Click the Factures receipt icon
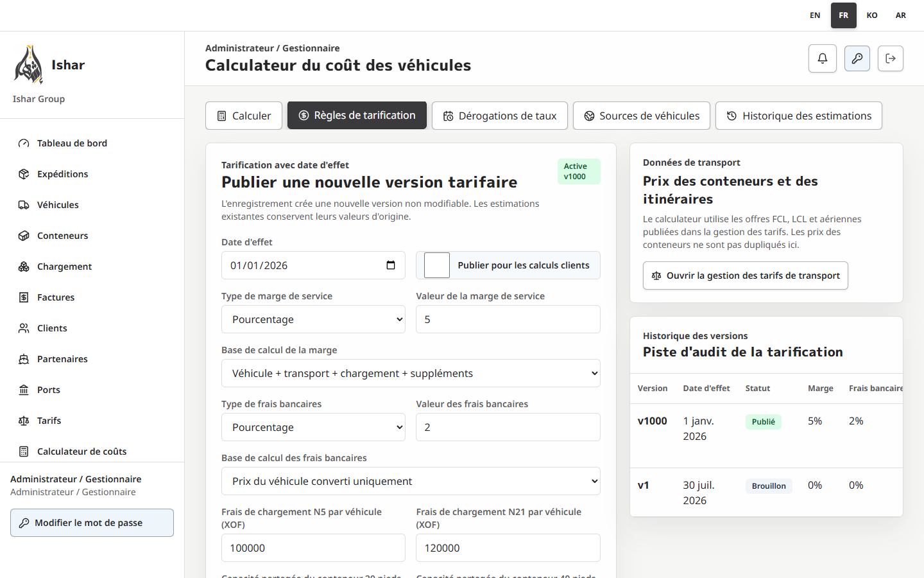Viewport: 924px width, 578px height. tap(24, 297)
